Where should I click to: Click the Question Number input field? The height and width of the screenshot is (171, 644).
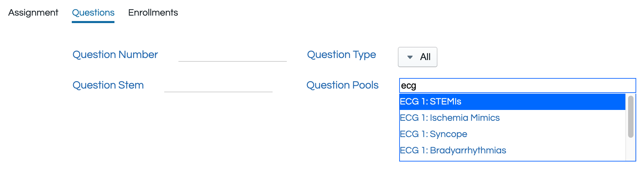click(x=232, y=55)
